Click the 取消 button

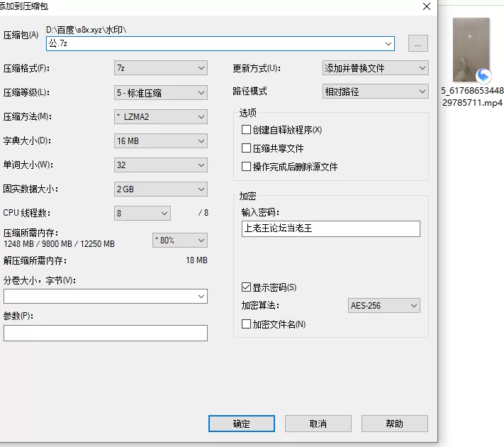[318, 424]
